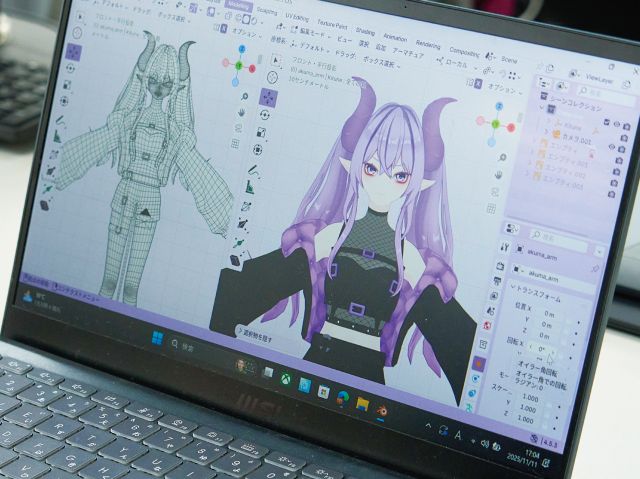This screenshot has width=640, height=479.
Task: Open the デフォルト orientation dropdown in right viewport
Action: point(310,45)
